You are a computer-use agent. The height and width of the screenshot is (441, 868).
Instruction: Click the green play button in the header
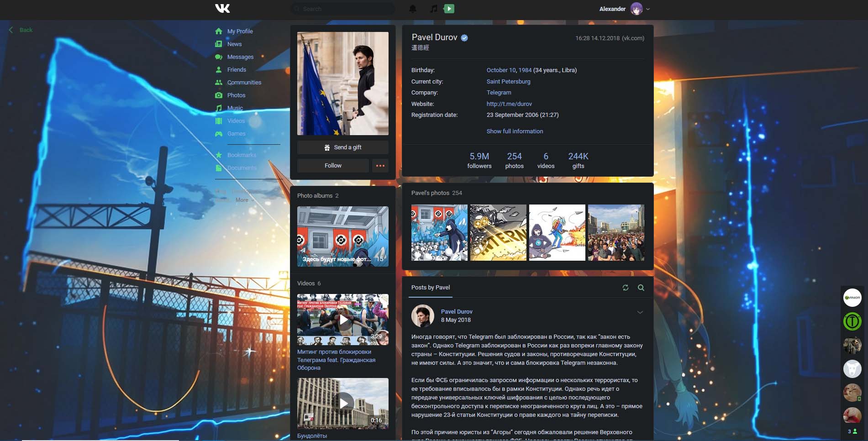point(449,9)
